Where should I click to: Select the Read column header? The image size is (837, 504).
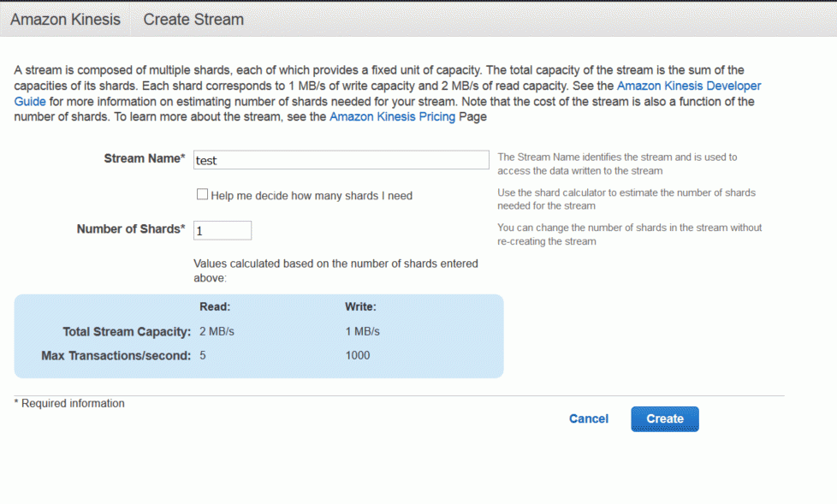215,307
